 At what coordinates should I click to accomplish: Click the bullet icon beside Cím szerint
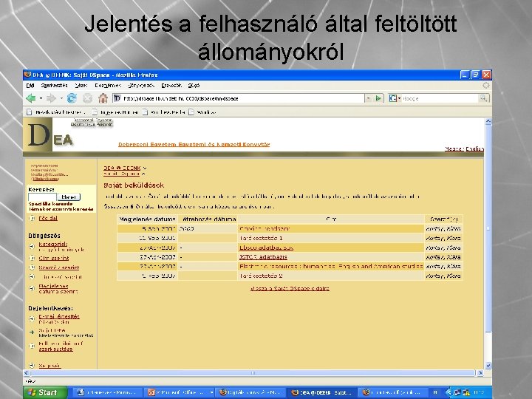(32, 258)
